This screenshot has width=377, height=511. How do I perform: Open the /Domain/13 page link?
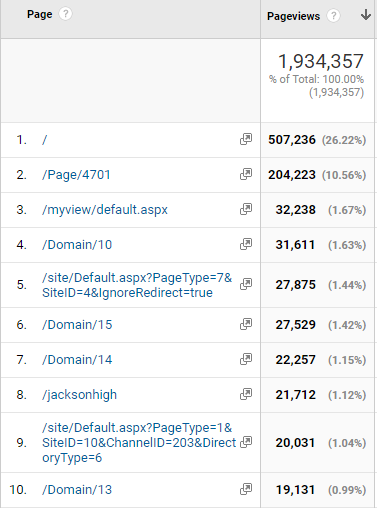(77, 490)
